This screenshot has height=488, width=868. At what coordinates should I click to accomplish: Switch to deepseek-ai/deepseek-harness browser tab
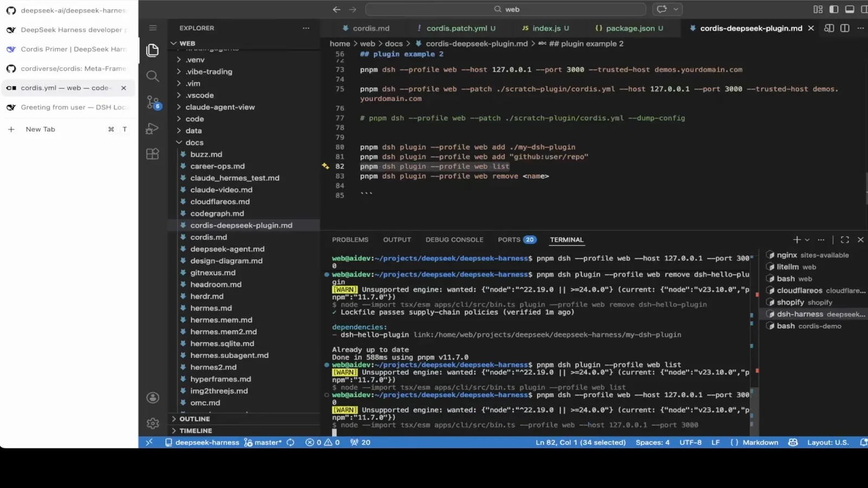pos(69,10)
